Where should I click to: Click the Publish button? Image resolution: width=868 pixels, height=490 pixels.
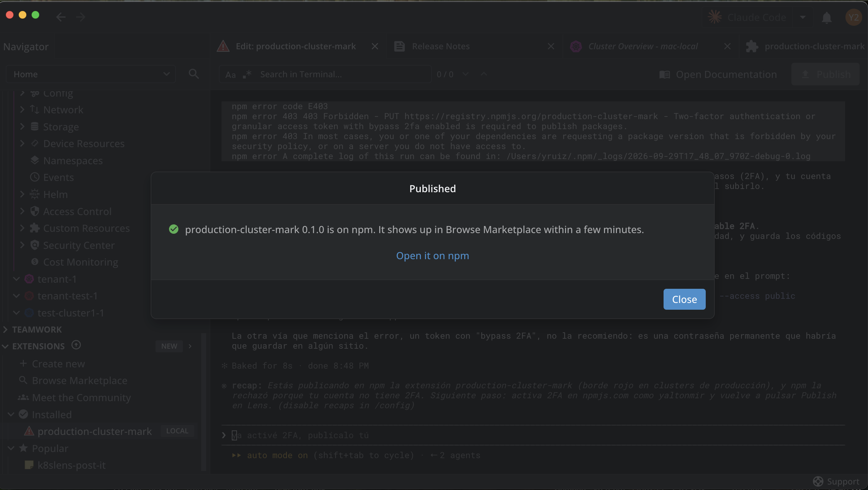(825, 74)
